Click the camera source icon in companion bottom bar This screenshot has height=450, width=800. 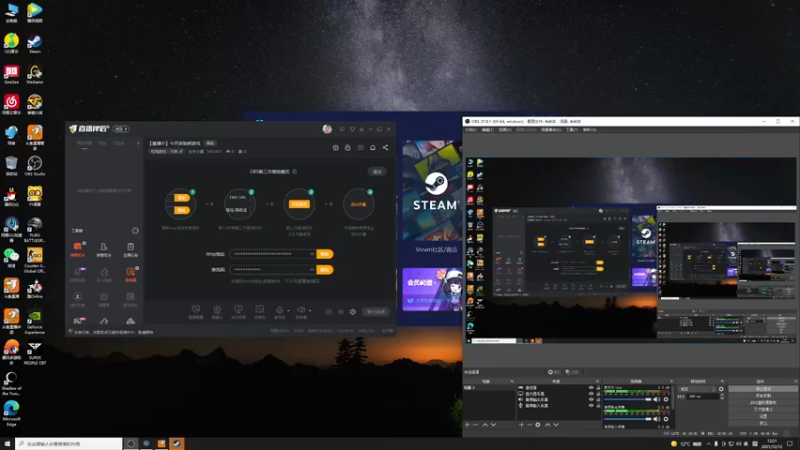pyautogui.click(x=217, y=310)
